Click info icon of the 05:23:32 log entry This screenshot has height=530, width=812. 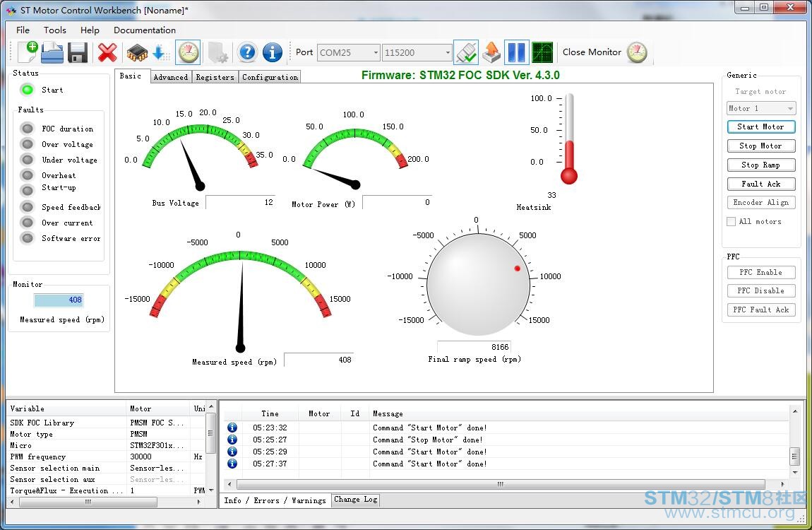[232, 428]
